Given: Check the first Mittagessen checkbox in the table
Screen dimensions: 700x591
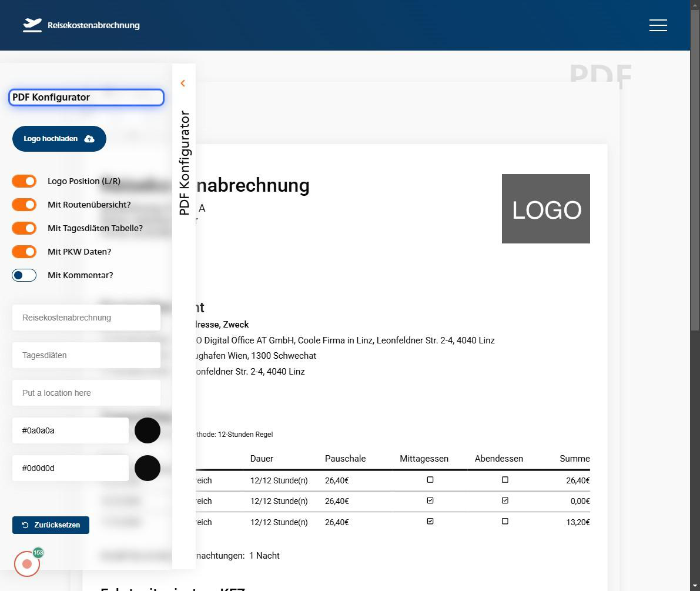Looking at the screenshot, I should 430,480.
